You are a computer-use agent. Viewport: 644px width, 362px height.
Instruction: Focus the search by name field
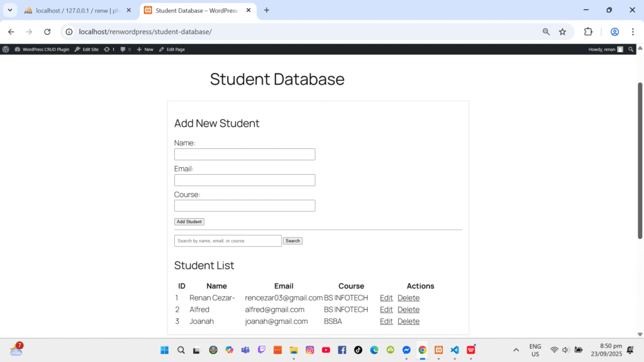(228, 241)
